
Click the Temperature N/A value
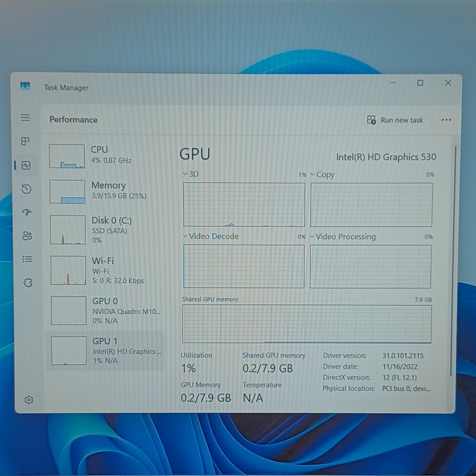pyautogui.click(x=253, y=398)
